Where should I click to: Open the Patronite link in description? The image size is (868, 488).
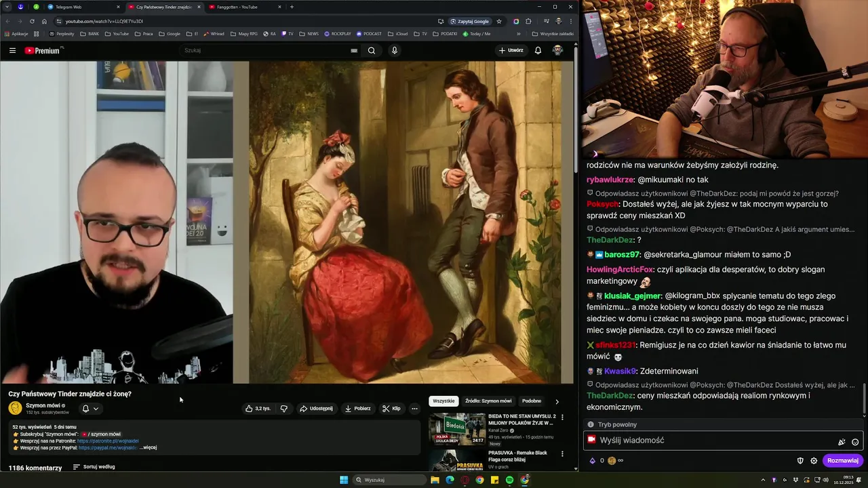(108, 441)
